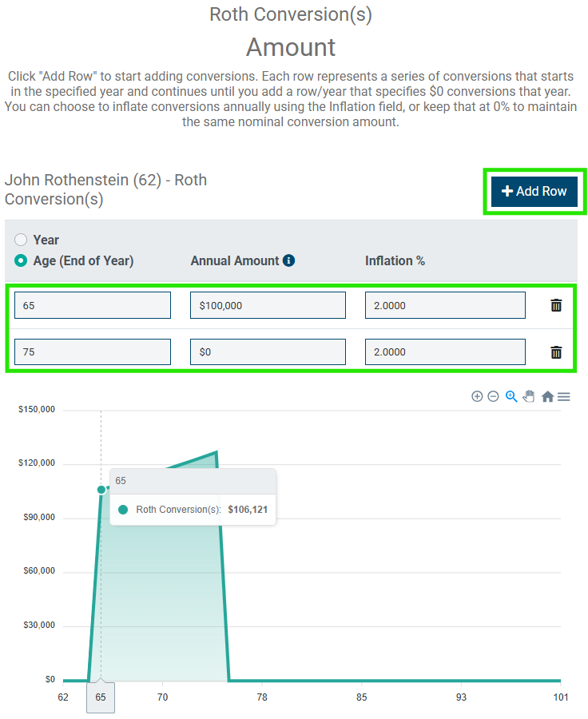Edit inflation field in the 65 row

445,305
